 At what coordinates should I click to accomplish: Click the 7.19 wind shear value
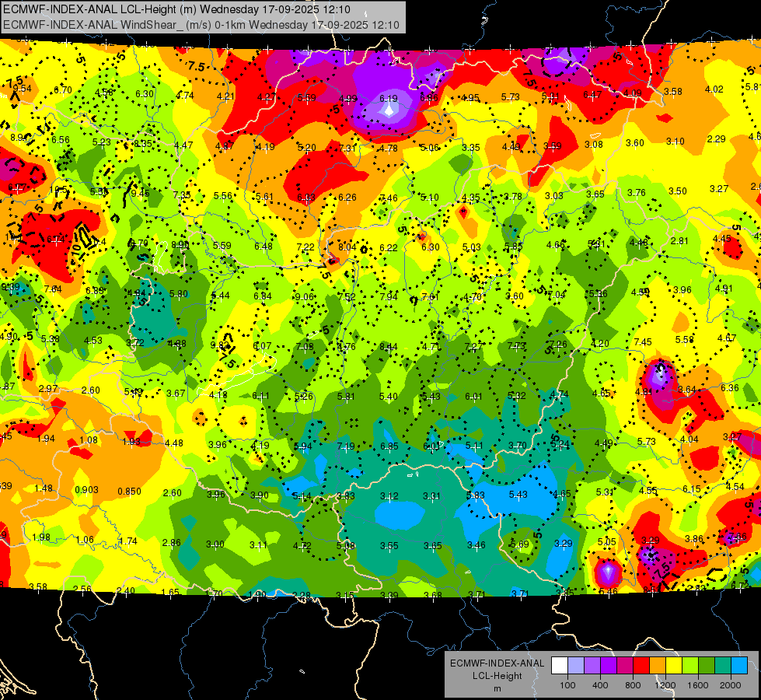click(346, 446)
